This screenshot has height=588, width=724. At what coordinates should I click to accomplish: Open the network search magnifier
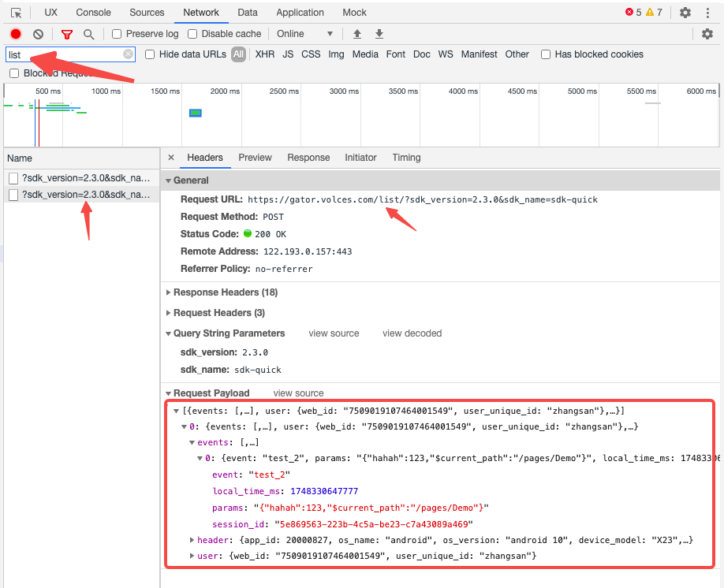[x=88, y=34]
